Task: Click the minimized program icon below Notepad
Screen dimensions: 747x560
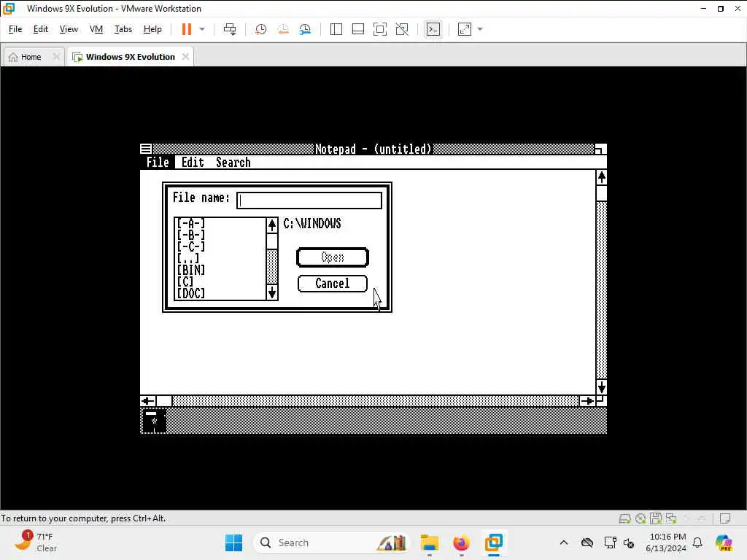Action: point(154,421)
